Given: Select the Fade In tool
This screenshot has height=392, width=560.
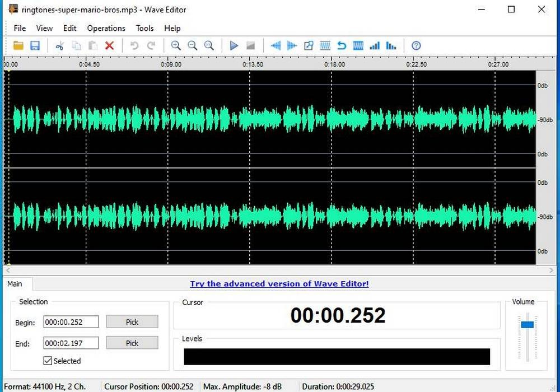Looking at the screenshot, I should pyautogui.click(x=276, y=45).
